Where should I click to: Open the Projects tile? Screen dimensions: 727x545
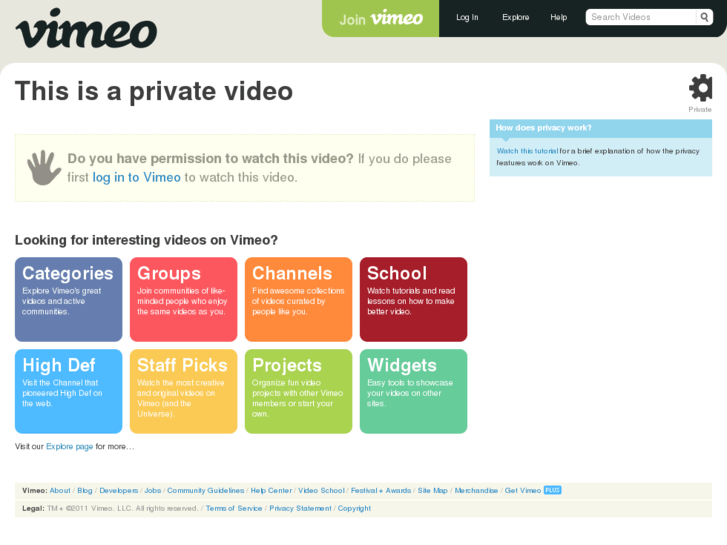299,391
